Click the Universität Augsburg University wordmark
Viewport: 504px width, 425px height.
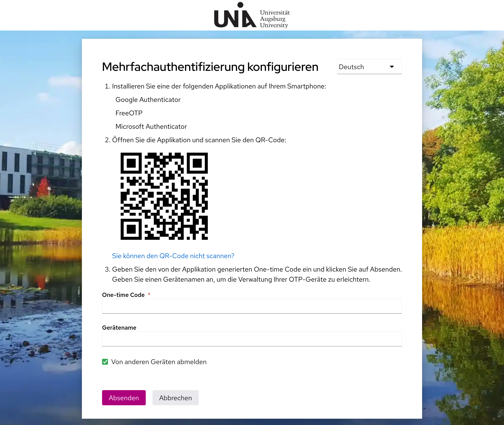(275, 19)
